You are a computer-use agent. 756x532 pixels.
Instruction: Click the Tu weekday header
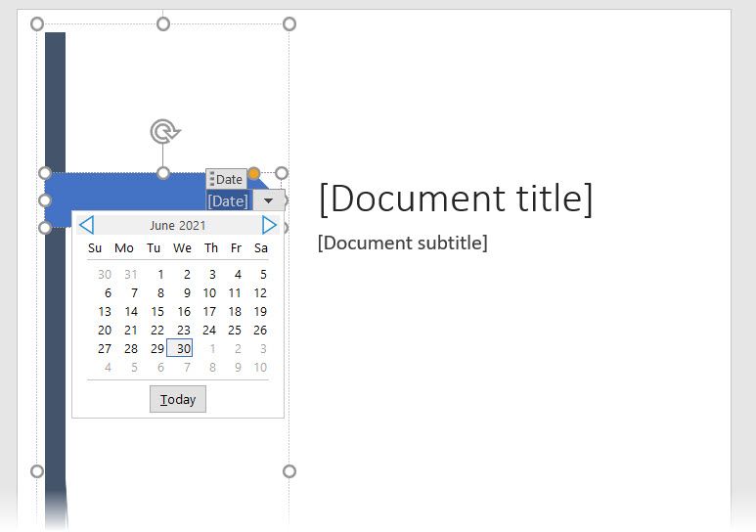pyautogui.click(x=154, y=248)
